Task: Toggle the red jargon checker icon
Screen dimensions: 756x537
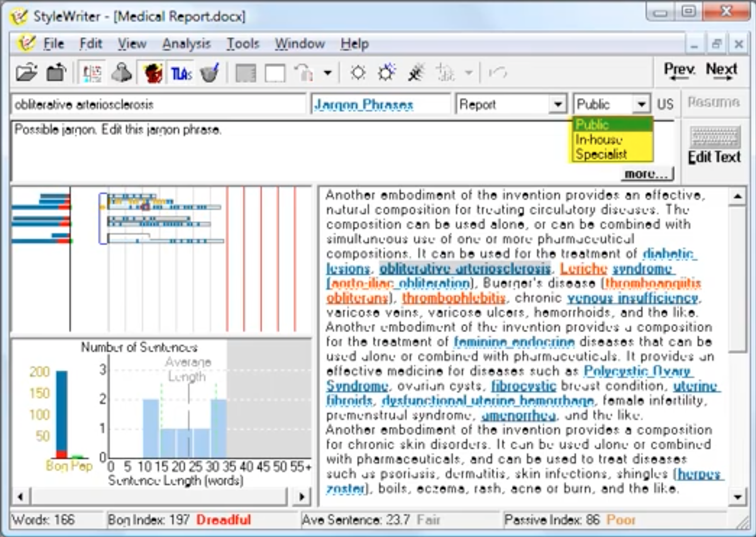Action: (x=152, y=72)
